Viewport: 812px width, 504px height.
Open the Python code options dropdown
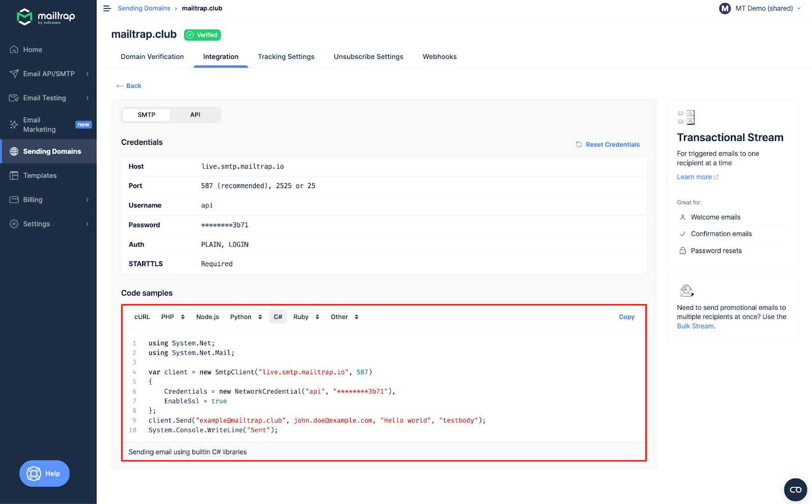(246, 317)
